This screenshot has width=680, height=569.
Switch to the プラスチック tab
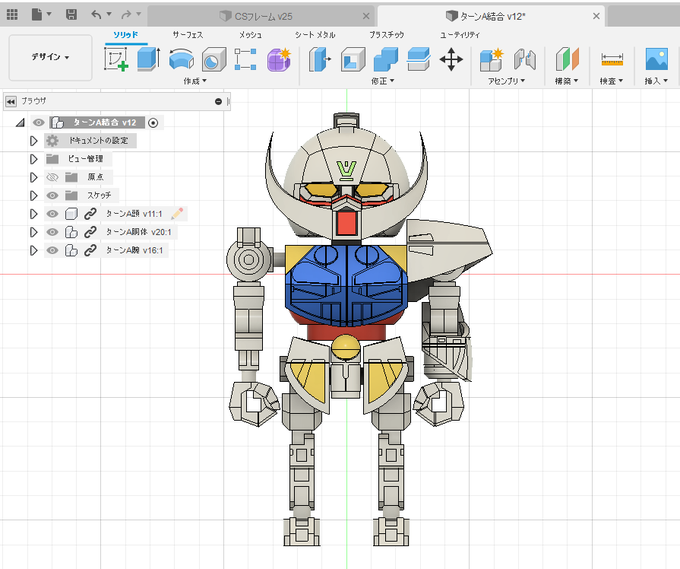point(387,35)
